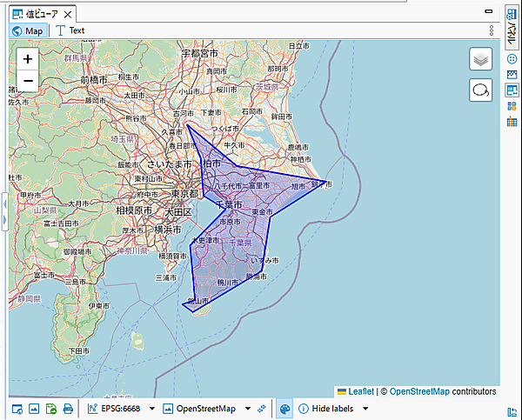The height and width of the screenshot is (420, 522).
Task: Expand the EPSG:6668 dropdown arrow
Action: point(151,409)
